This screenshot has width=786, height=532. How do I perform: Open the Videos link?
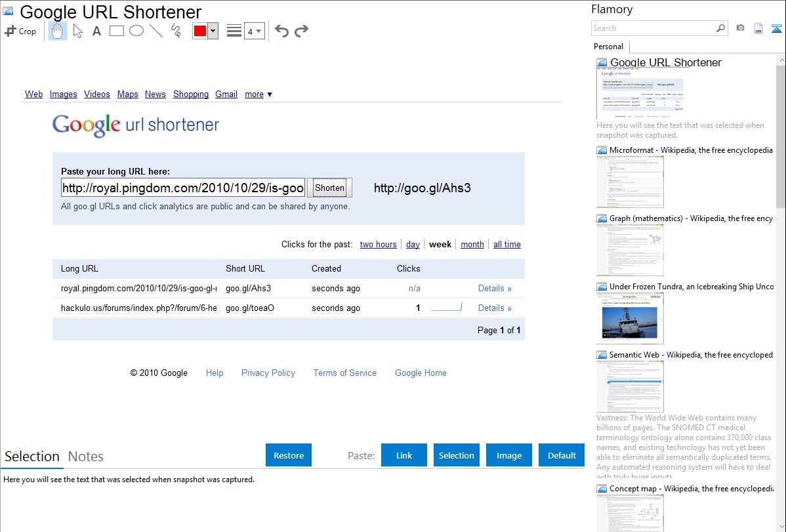pyautogui.click(x=96, y=94)
